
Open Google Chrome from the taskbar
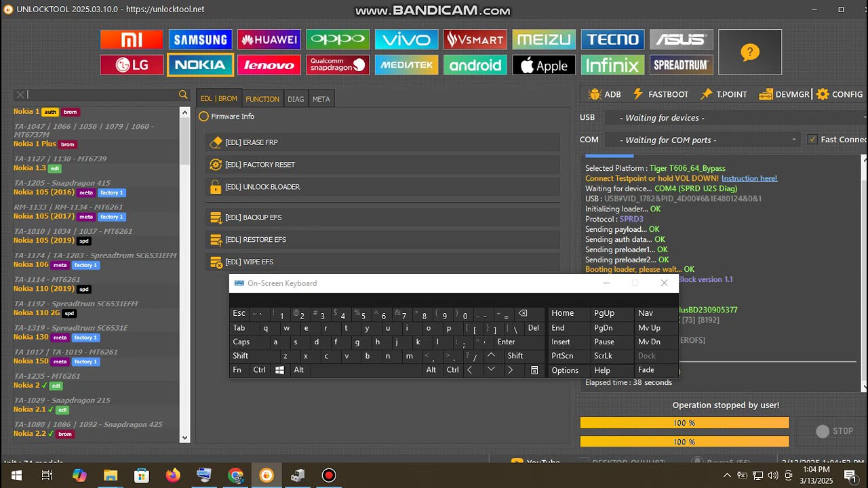[235, 475]
